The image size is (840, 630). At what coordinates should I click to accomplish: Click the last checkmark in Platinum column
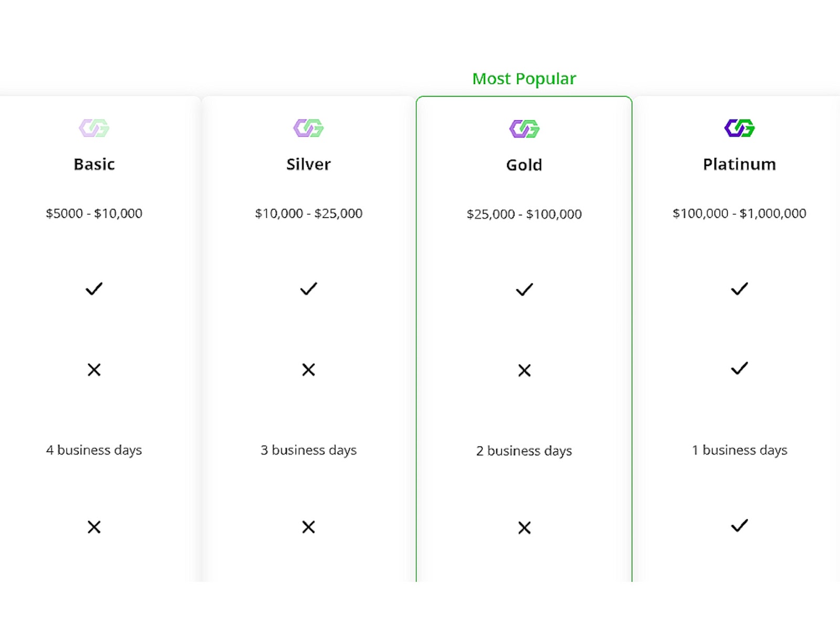(x=739, y=526)
